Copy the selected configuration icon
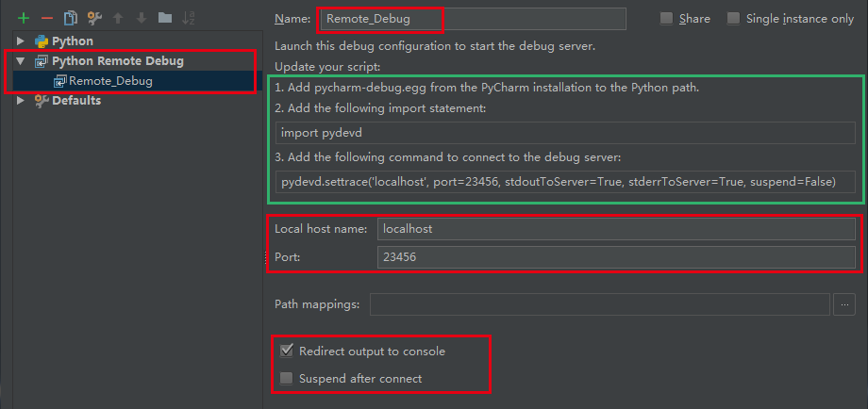 [71, 18]
